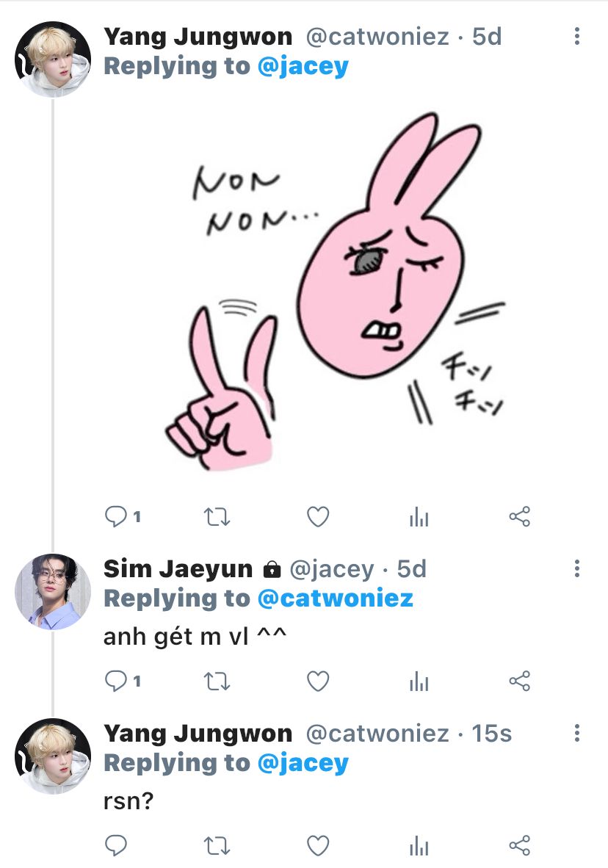The height and width of the screenshot is (868, 608).
Task: Open the @catwoniez mention link in Sim Jaeyun's reply
Action: 335,598
